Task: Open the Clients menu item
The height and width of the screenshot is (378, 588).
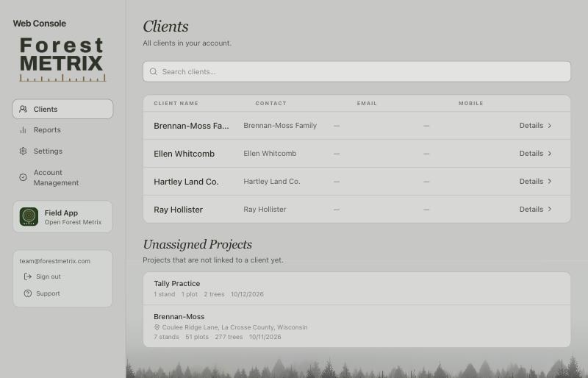Action: coord(62,109)
